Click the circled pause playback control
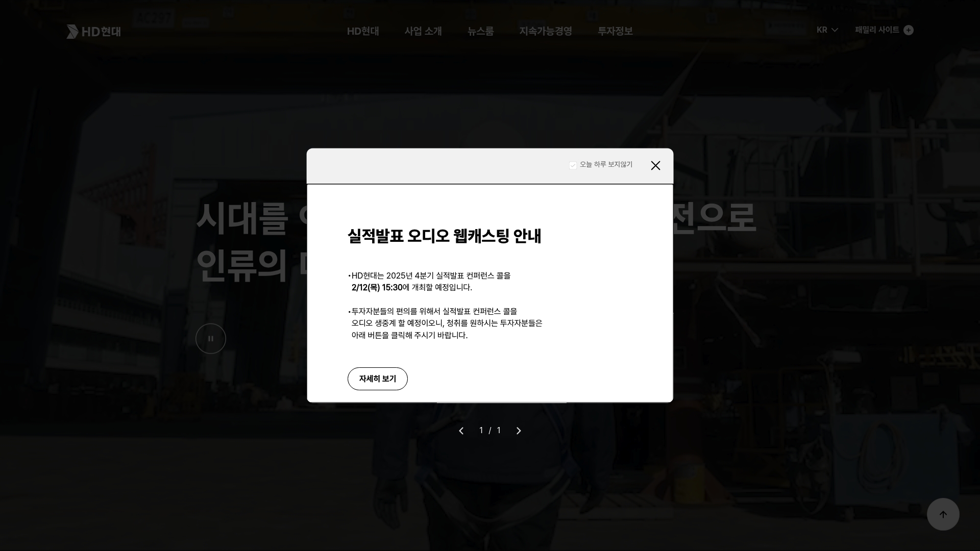Screen dimensions: 980x551 pos(210,338)
